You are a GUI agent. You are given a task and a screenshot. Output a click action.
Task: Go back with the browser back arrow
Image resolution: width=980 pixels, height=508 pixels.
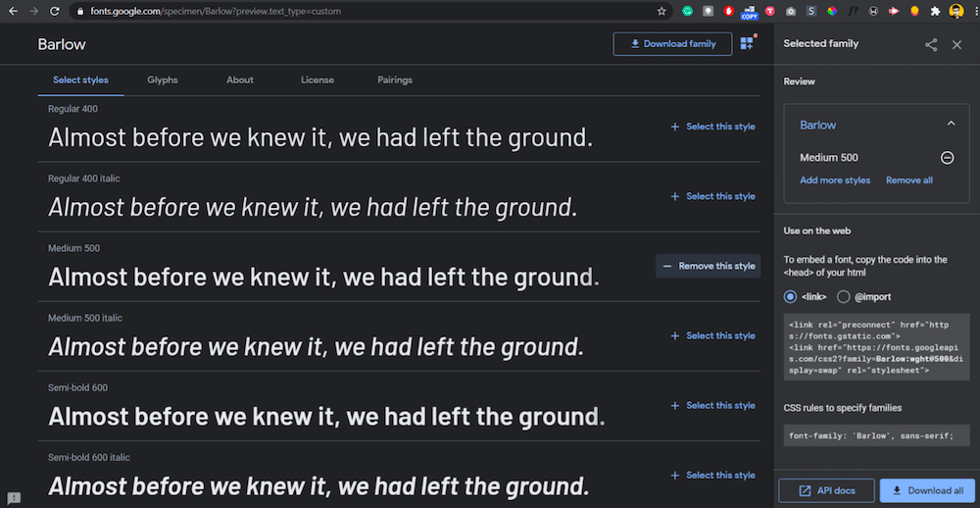[x=13, y=12]
